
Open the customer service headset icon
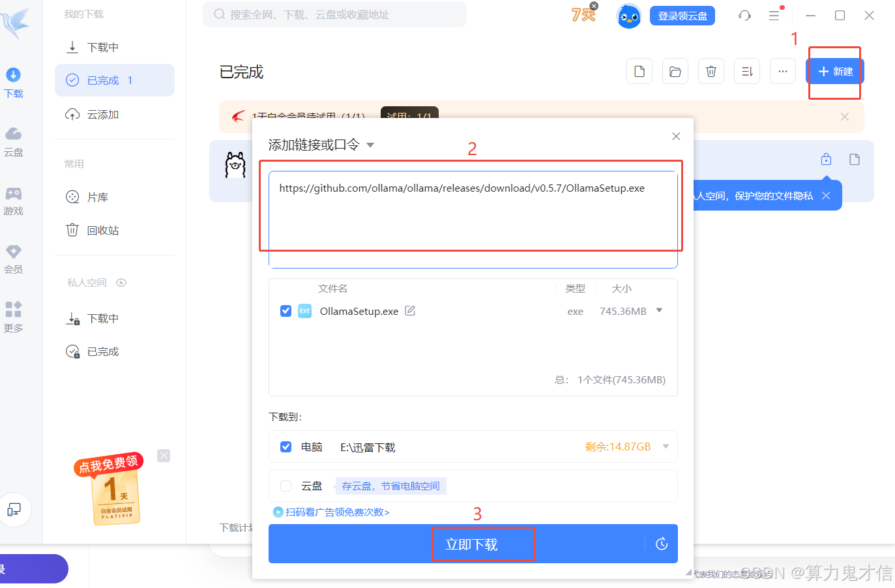(744, 16)
